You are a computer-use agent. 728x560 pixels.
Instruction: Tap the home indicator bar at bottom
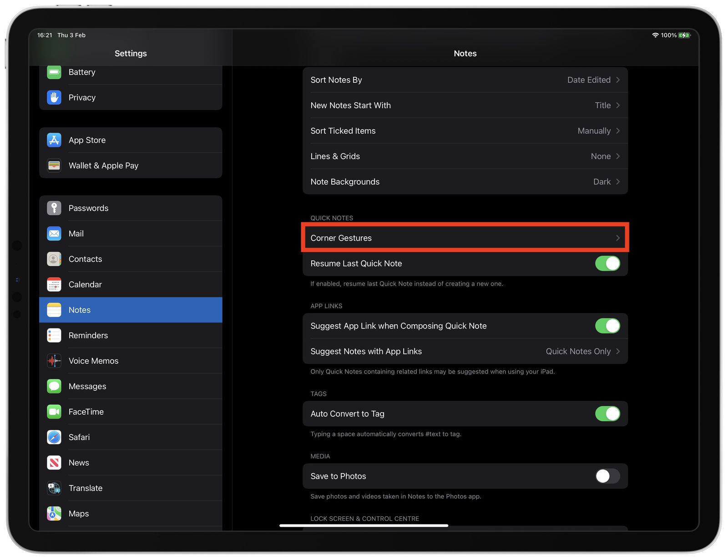click(364, 525)
